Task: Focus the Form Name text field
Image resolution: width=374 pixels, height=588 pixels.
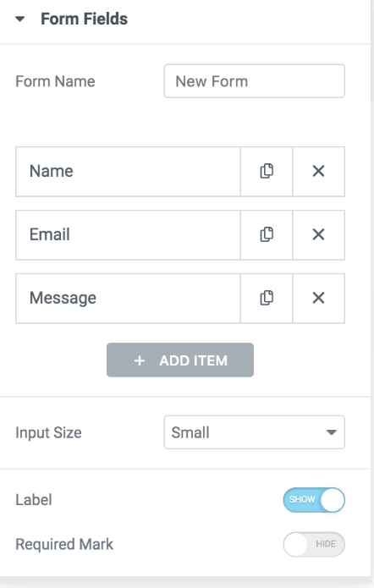Action: click(255, 81)
